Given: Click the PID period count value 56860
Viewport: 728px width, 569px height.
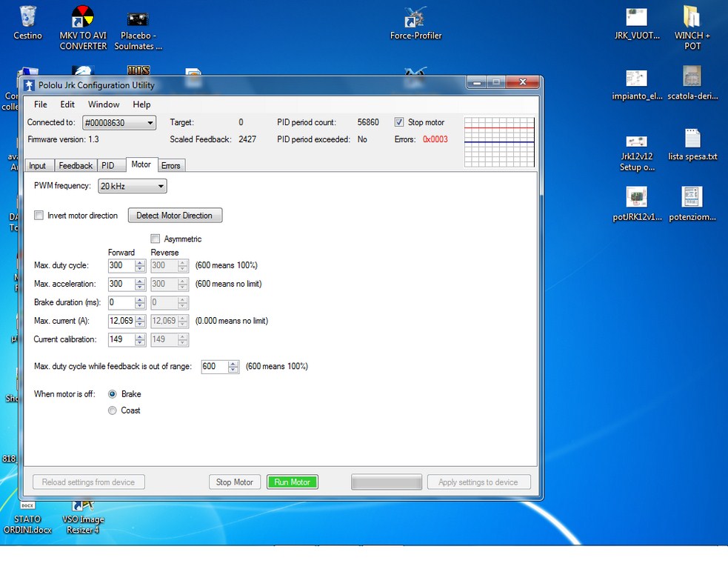Looking at the screenshot, I should [368, 122].
